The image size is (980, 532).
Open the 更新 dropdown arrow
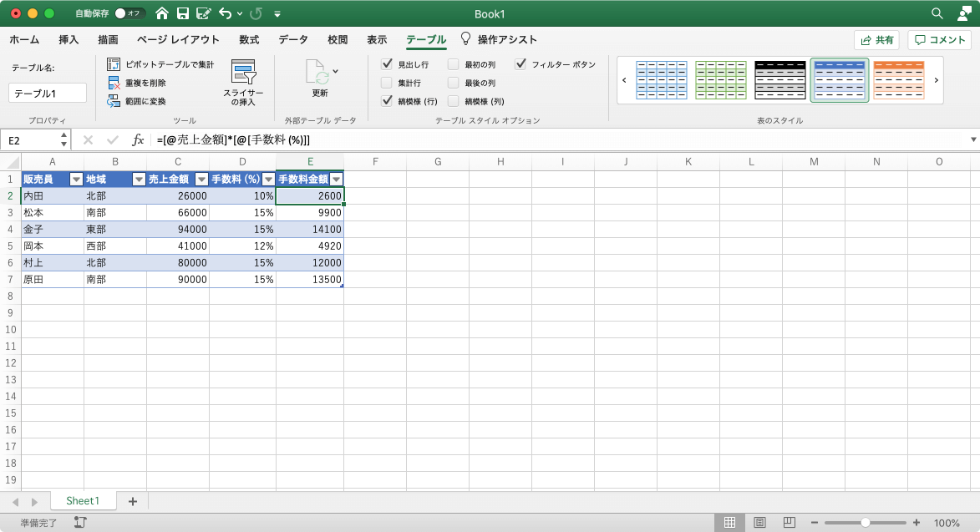point(336,71)
